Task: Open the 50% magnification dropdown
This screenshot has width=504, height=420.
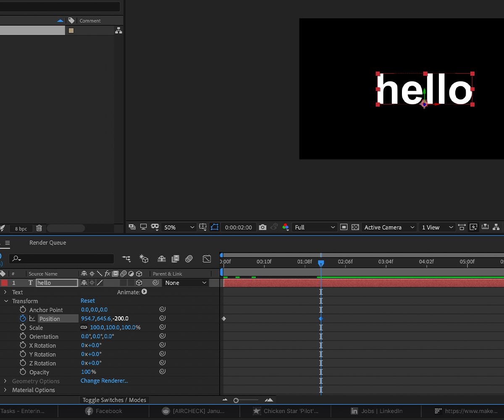Action: click(178, 227)
